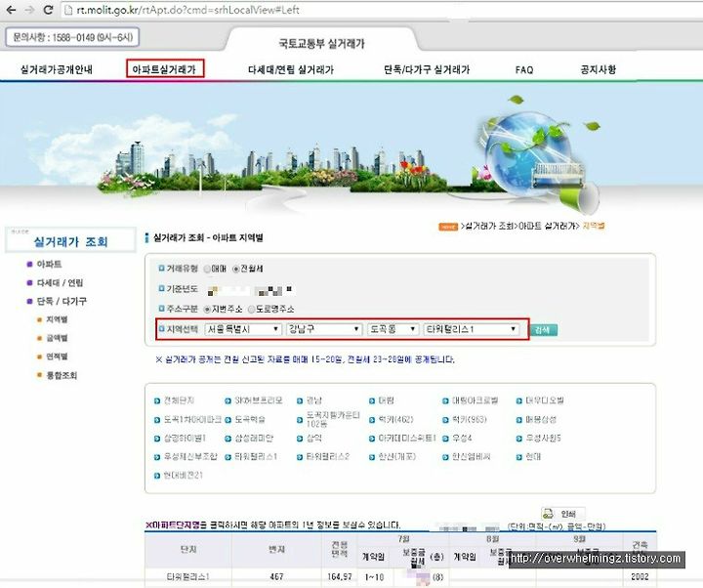This screenshot has width=703, height=588.
Task: Go forward using the browser forward arrow
Action: [x=29, y=10]
